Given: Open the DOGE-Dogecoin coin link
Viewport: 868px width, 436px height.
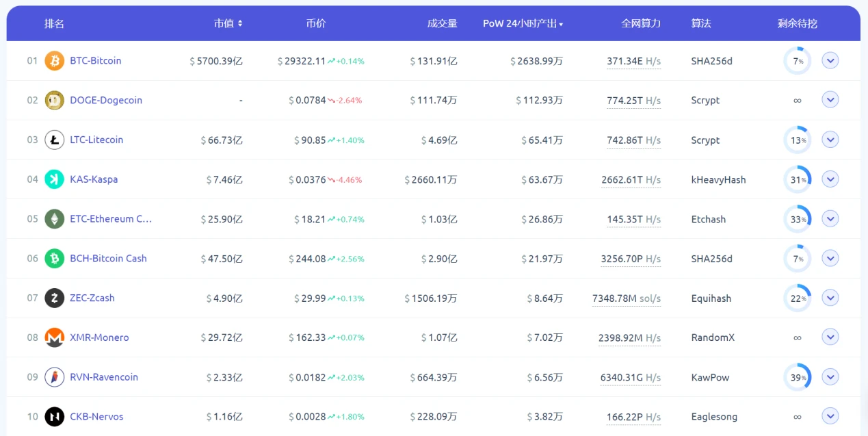Looking at the screenshot, I should pyautogui.click(x=106, y=101).
